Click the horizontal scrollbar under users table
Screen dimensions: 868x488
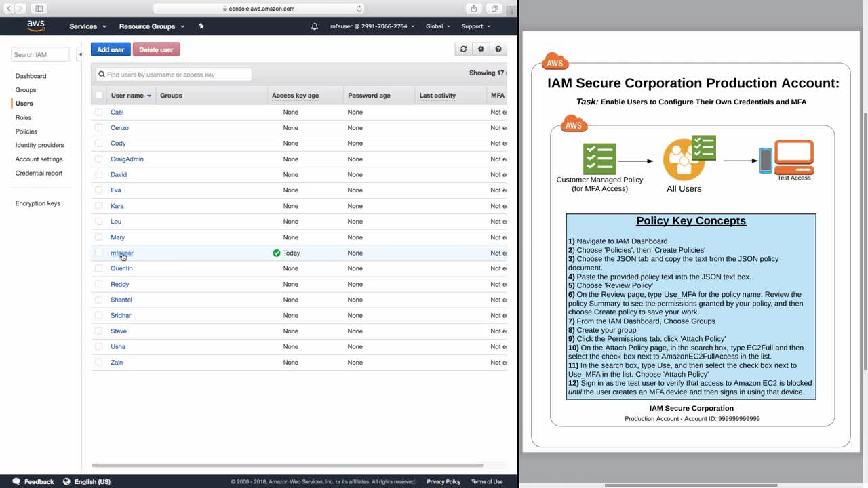(288, 466)
